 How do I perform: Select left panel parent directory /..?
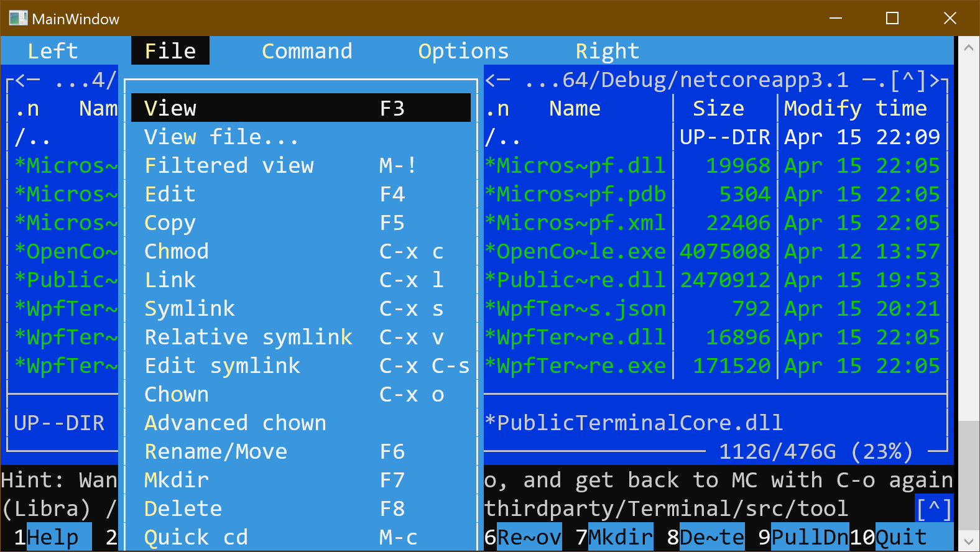click(33, 137)
